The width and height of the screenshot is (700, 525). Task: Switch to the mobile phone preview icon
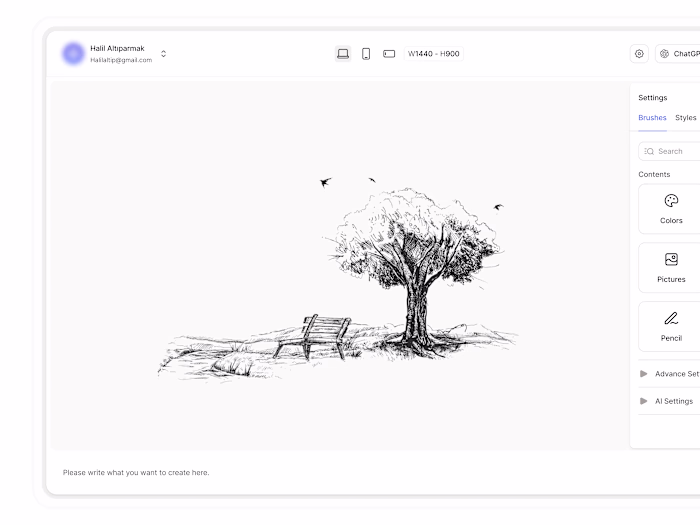click(366, 54)
